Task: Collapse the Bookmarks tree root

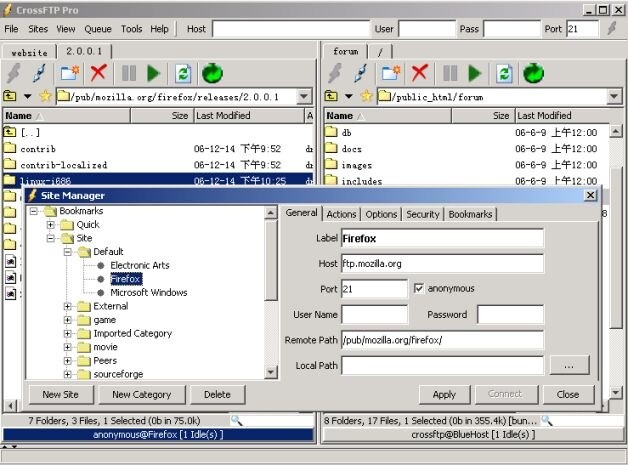Action: pyautogui.click(x=34, y=211)
